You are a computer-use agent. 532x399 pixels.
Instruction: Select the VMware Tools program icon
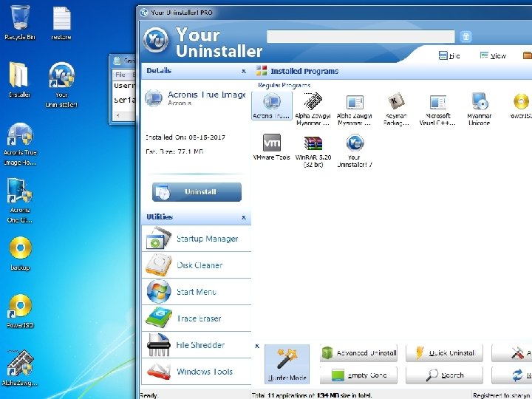pyautogui.click(x=271, y=147)
